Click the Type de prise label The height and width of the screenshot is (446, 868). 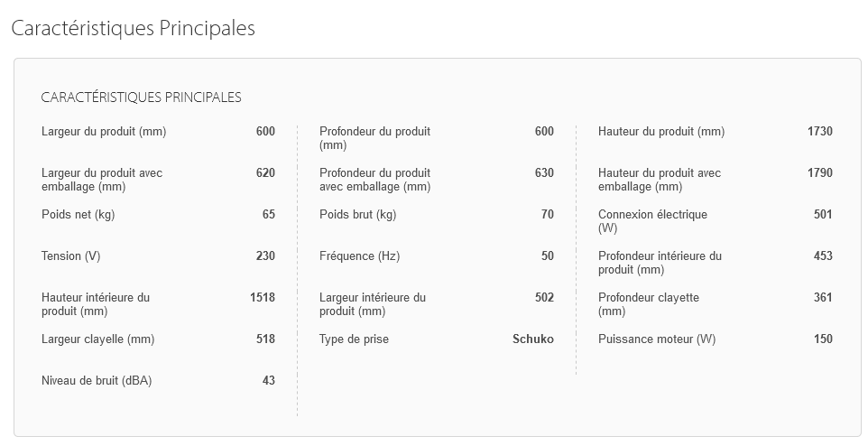(354, 339)
